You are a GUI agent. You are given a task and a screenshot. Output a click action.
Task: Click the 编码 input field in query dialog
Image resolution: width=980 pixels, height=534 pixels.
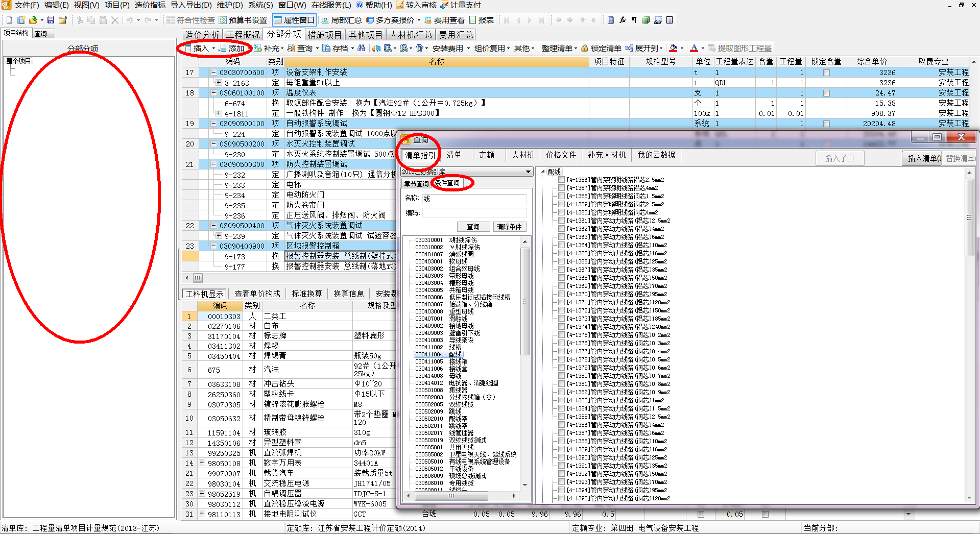pos(474,213)
